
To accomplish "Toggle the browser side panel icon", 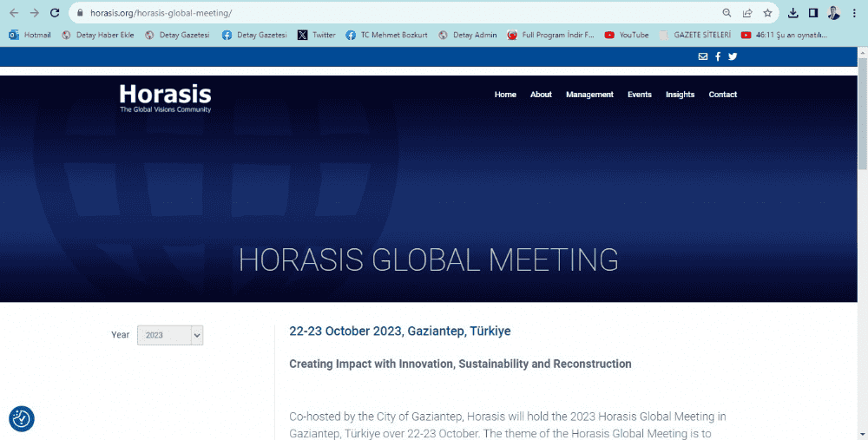I will coord(813,13).
